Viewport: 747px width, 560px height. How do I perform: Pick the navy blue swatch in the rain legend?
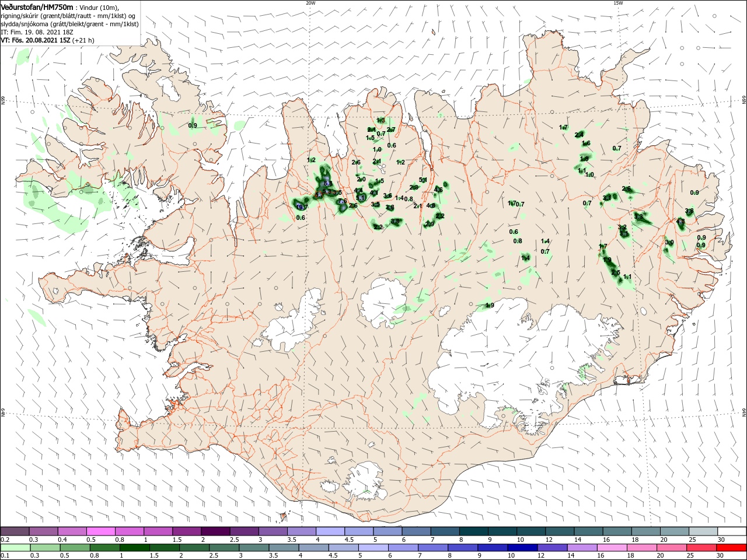pyautogui.click(x=522, y=548)
